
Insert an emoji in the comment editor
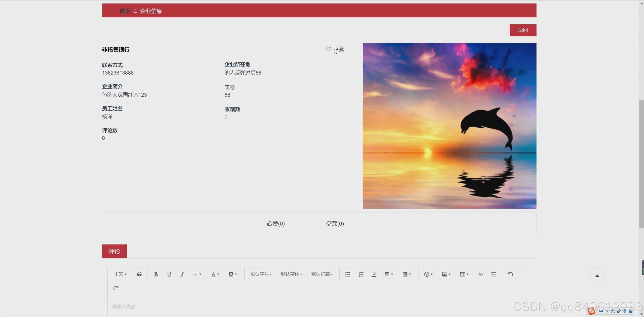427,274
